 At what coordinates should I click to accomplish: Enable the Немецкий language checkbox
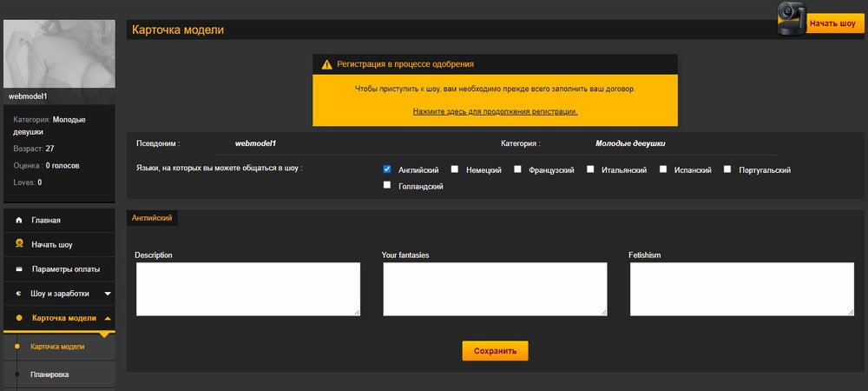coord(455,169)
